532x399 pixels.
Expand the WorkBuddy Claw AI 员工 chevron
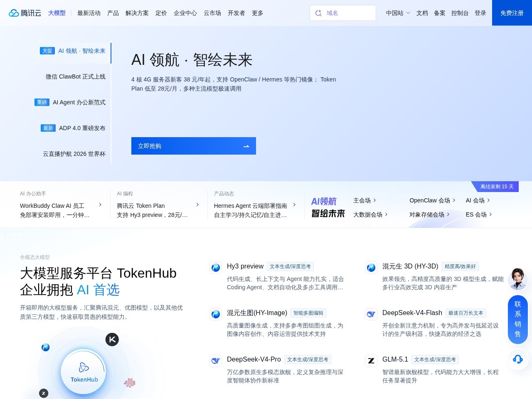coord(100,204)
